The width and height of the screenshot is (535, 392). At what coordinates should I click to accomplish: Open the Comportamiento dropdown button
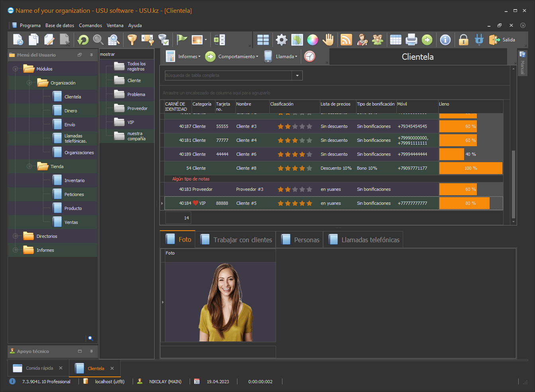click(x=232, y=57)
